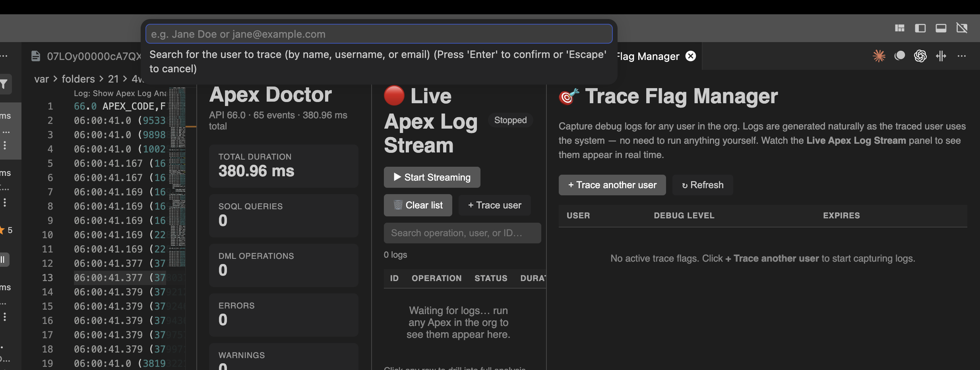The height and width of the screenshot is (370, 980).
Task: Click the DEBUG LEVEL column header
Action: coord(684,216)
